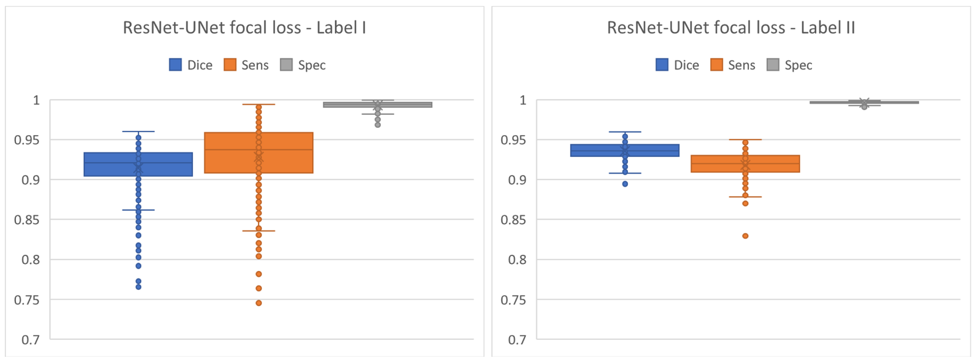Click the gray Spec legend swatch in Label II chart
This screenshot has width=980, height=364.
[773, 65]
